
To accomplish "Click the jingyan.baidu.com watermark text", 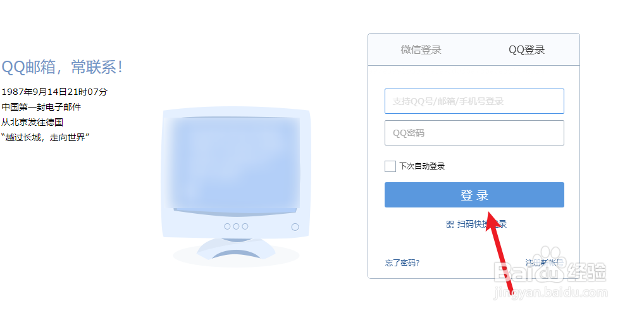I will pyautogui.click(x=549, y=292).
